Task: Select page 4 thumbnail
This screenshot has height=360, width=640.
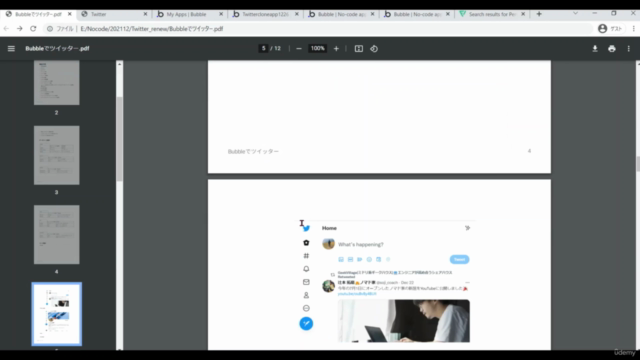Action: point(57,235)
